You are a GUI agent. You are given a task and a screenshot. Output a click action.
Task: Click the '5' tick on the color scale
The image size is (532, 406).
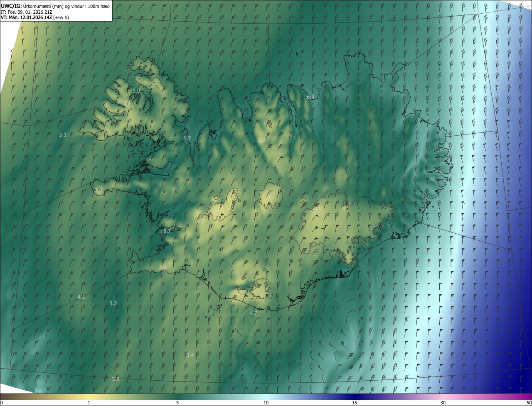pos(177,403)
